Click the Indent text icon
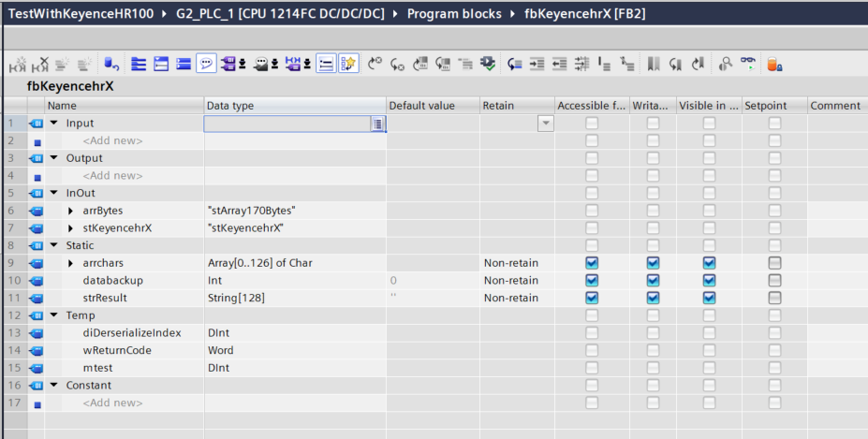Screen dimensions: 868x439 pos(537,65)
